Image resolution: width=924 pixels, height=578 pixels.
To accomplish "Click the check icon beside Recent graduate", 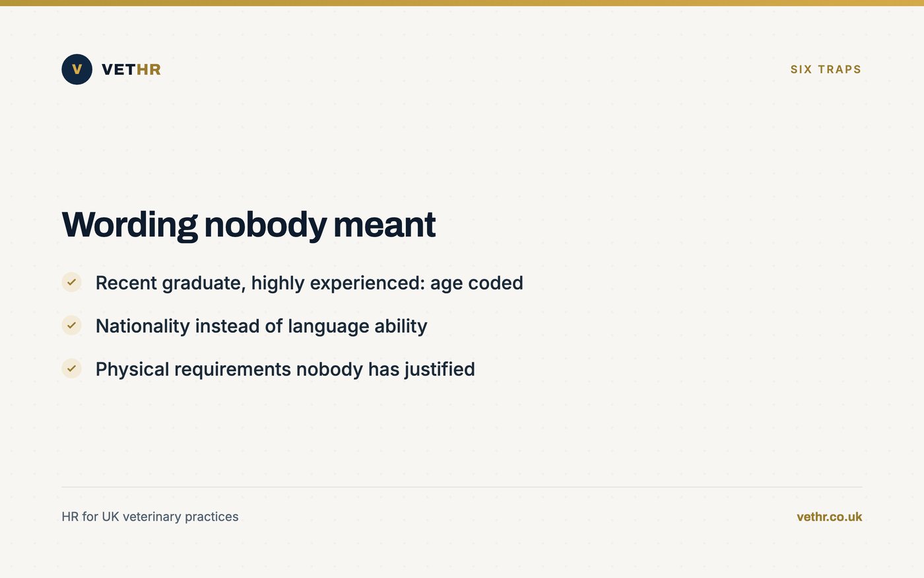I will [71, 282].
